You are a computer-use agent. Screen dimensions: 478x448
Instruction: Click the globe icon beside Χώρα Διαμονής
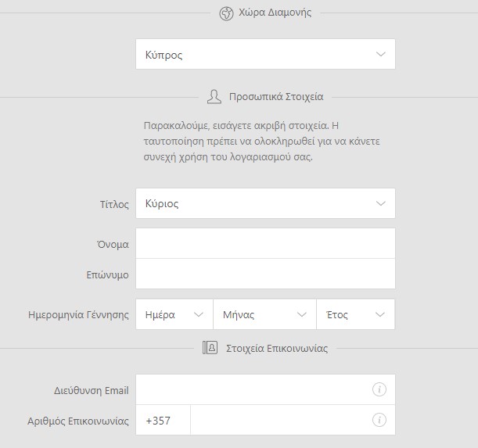click(226, 13)
